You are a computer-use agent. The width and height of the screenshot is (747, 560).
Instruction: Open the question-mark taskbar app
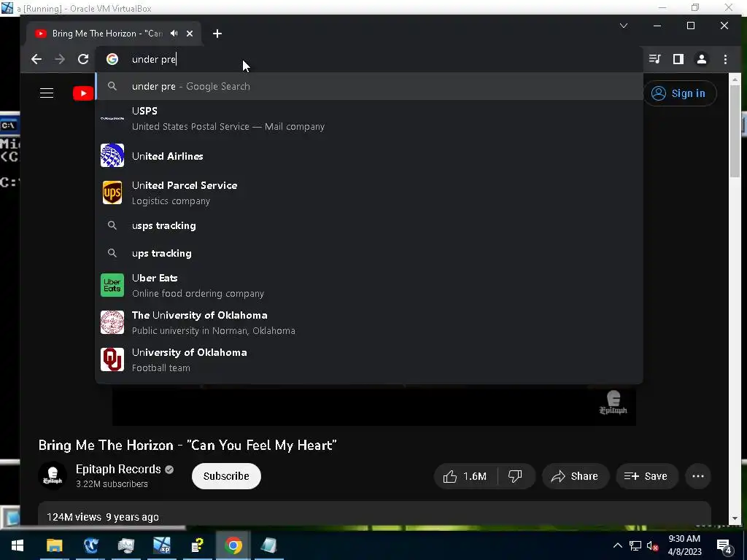tap(197, 545)
